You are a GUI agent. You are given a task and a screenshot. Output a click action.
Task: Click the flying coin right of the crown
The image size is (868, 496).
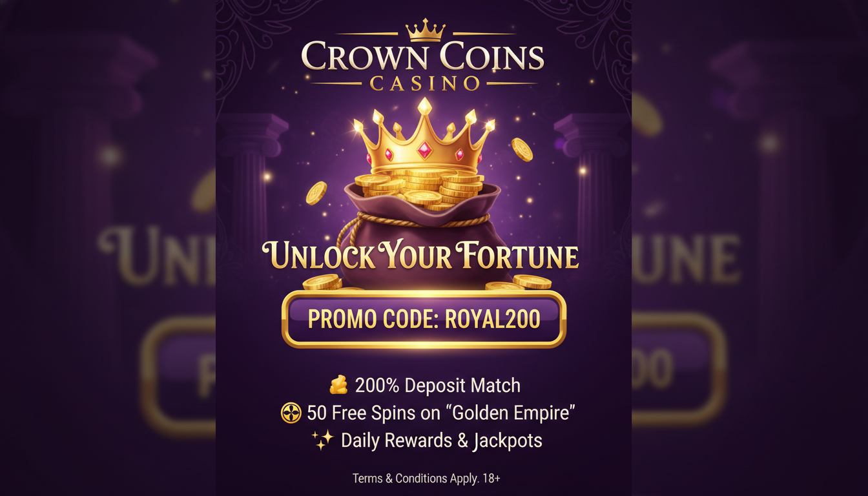tap(522, 150)
